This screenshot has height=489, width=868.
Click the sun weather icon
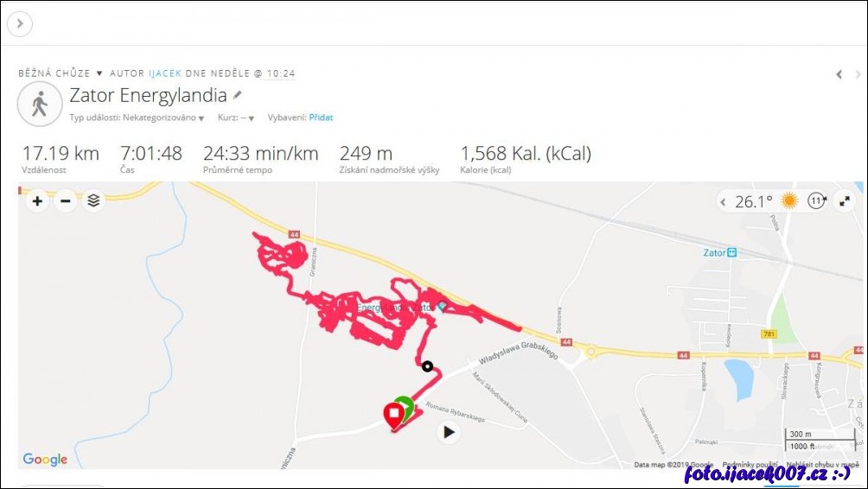coord(789,201)
